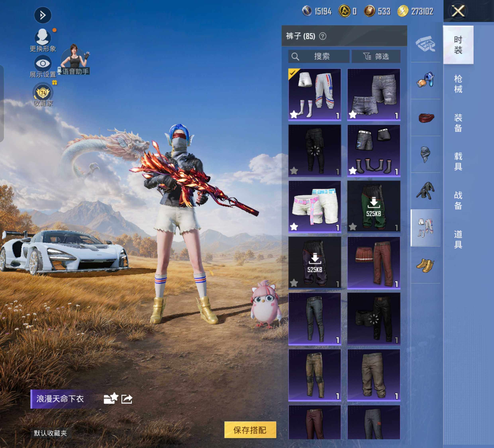Switch to the 枪械 firearms tab
This screenshot has width=494, height=448.
click(458, 84)
